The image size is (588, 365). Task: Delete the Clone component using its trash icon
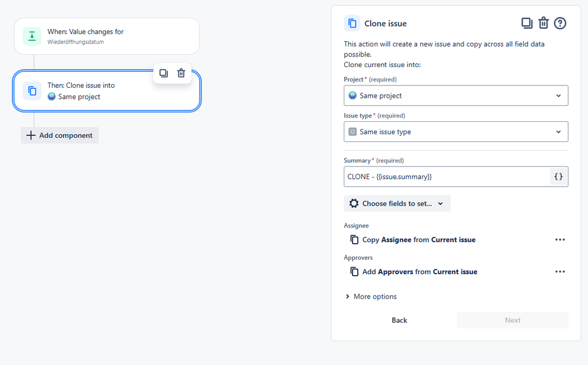coord(181,73)
